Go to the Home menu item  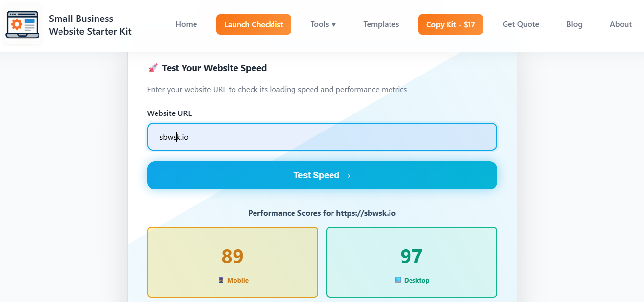point(186,24)
